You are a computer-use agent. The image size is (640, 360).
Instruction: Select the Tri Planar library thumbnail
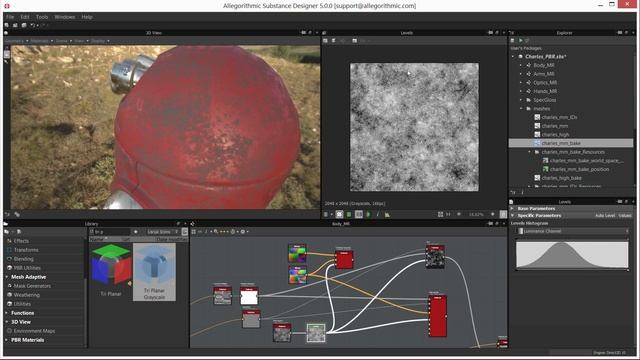coord(111,271)
